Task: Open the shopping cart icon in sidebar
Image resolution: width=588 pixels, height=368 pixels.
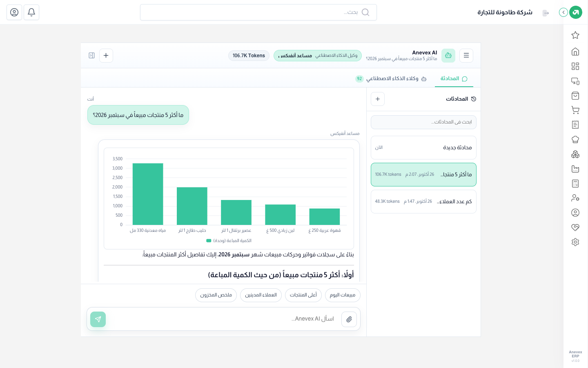Action: tap(575, 110)
